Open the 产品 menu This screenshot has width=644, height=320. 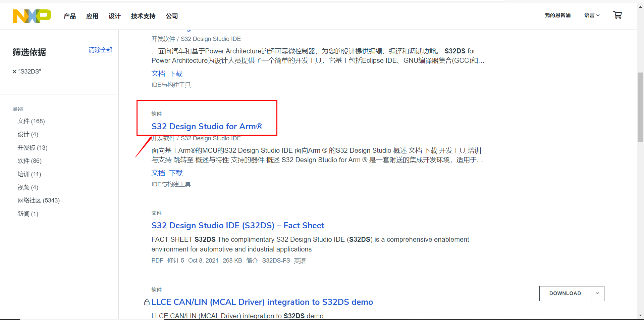coord(69,16)
